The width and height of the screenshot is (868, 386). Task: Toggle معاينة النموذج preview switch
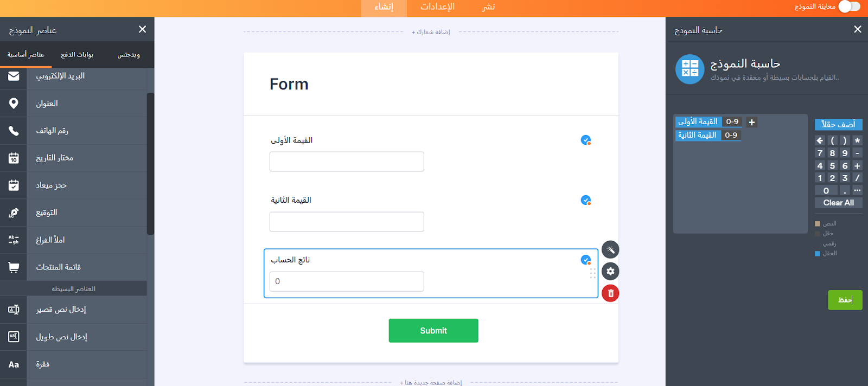tap(849, 7)
